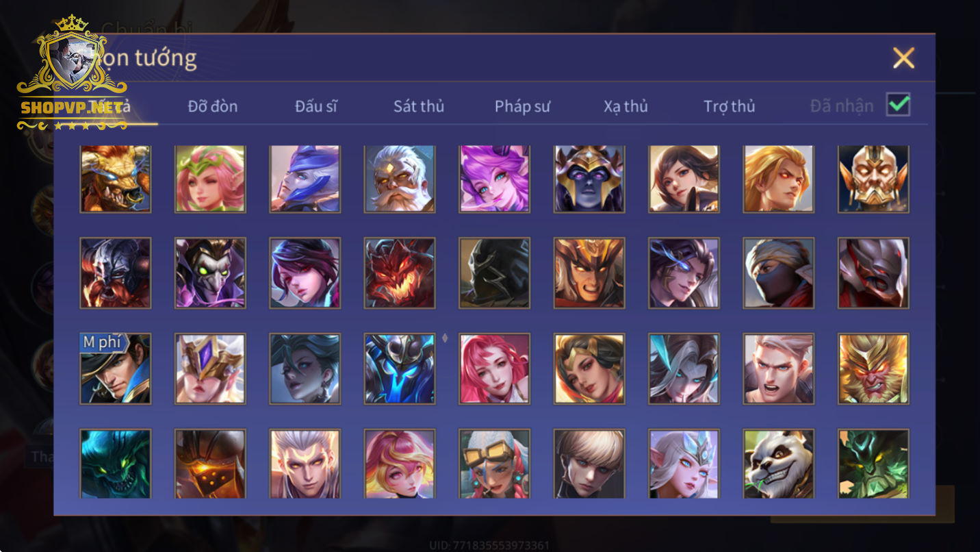
Task: Pick the purple-haired girl hero portrait
Action: (x=494, y=179)
